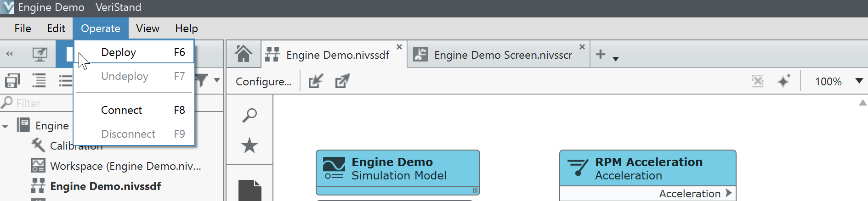The width and height of the screenshot is (868, 201).
Task: Click the sparkle auto-arrange icon
Action: pos(783,81)
